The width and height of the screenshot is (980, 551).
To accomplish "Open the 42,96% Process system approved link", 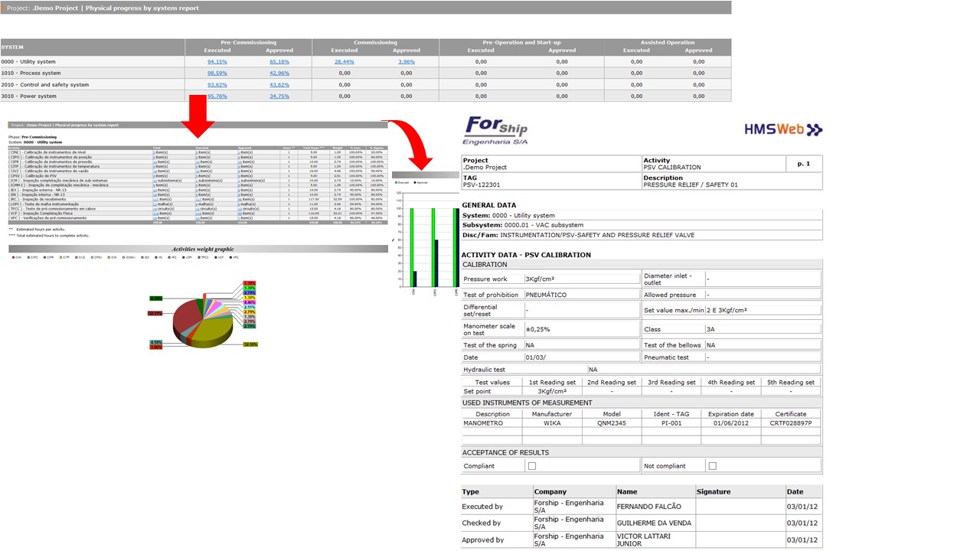I will (x=279, y=73).
